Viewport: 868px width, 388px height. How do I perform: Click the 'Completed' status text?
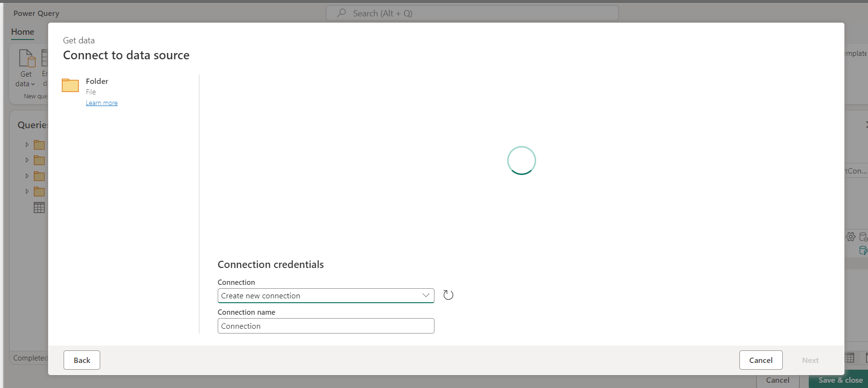(x=30, y=358)
